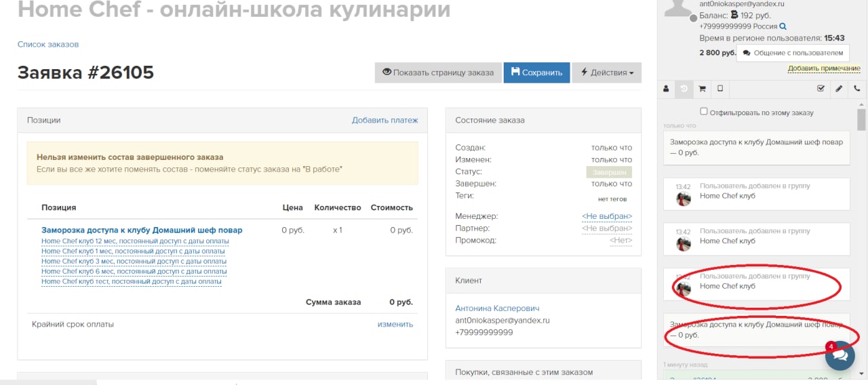868x385 pixels.
Task: Click the 'нет тегов' tags value
Action: coord(612,199)
